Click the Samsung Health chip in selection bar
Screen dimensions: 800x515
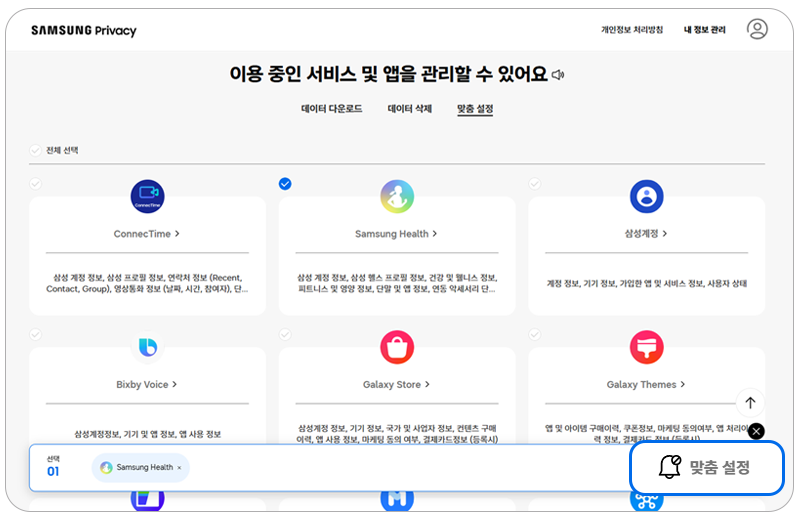pos(140,468)
